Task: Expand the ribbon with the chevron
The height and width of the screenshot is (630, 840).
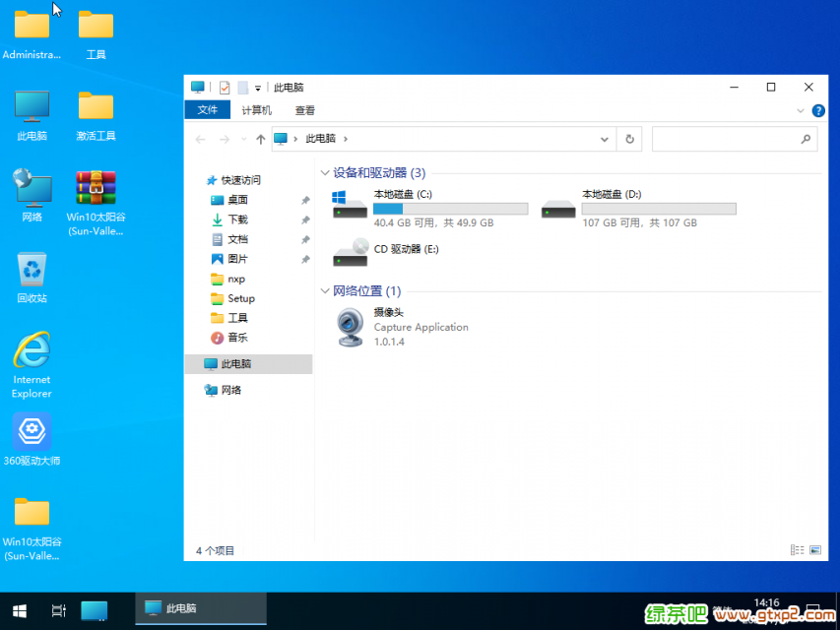Action: click(x=801, y=111)
